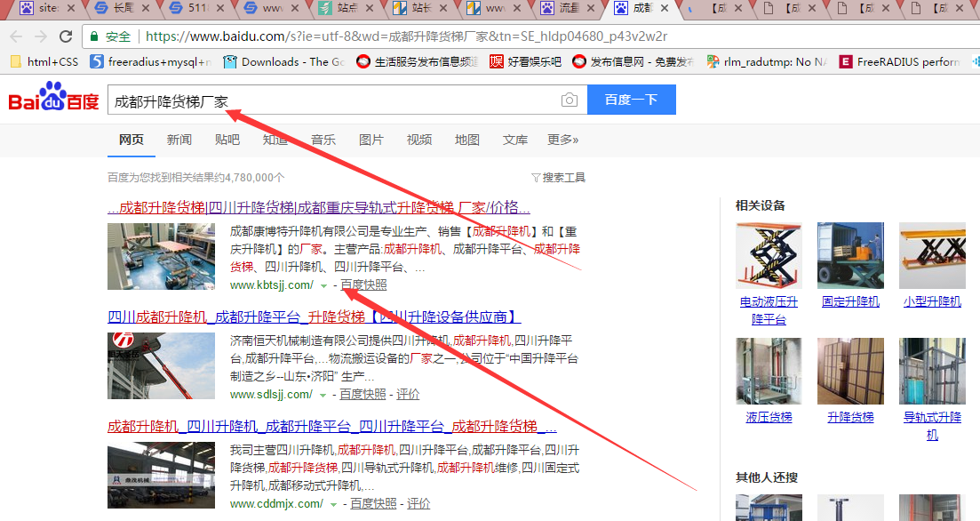Open 百度快照 for www.sdlsjj.com result
This screenshot has width=980, height=521.
tap(363, 395)
